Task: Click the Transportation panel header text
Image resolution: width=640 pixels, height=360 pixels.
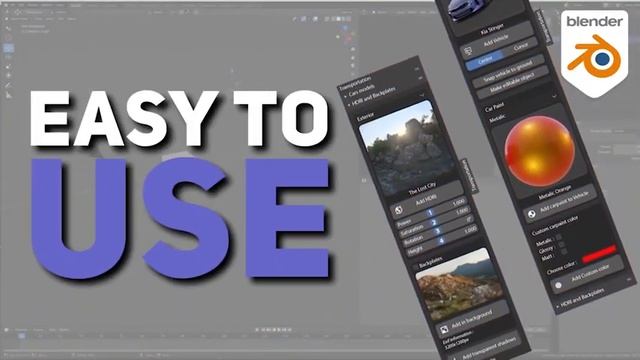Action: 355,82
